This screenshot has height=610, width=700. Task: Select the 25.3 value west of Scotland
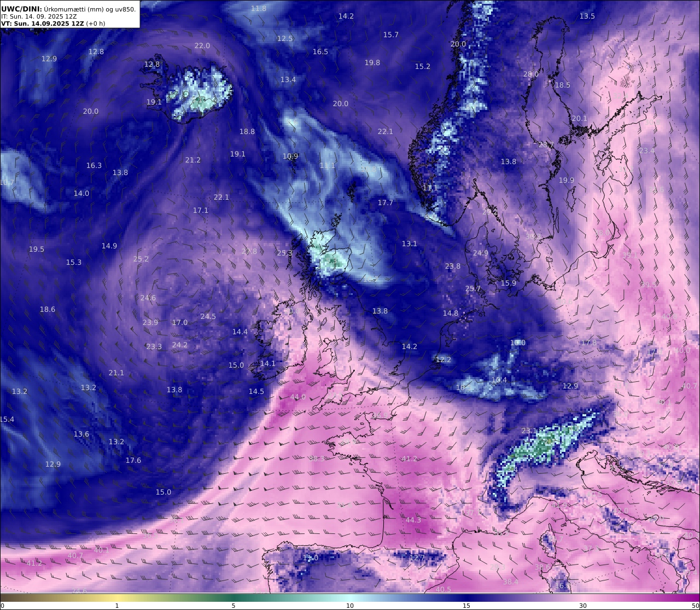click(x=285, y=253)
